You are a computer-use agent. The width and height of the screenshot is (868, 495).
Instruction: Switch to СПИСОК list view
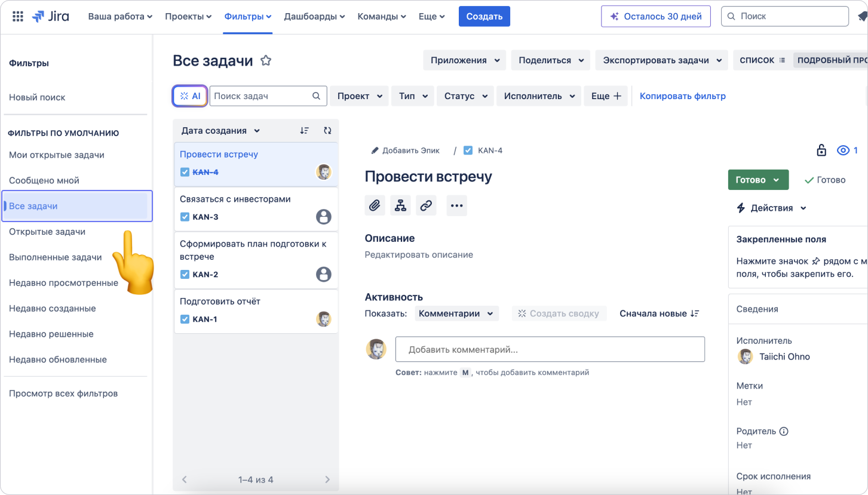pyautogui.click(x=762, y=60)
